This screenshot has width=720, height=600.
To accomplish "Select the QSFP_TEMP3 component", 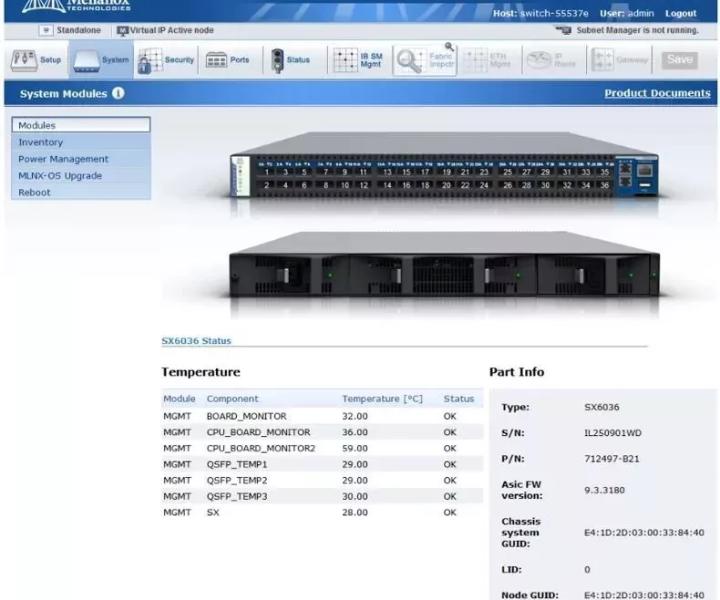I will (x=237, y=497).
